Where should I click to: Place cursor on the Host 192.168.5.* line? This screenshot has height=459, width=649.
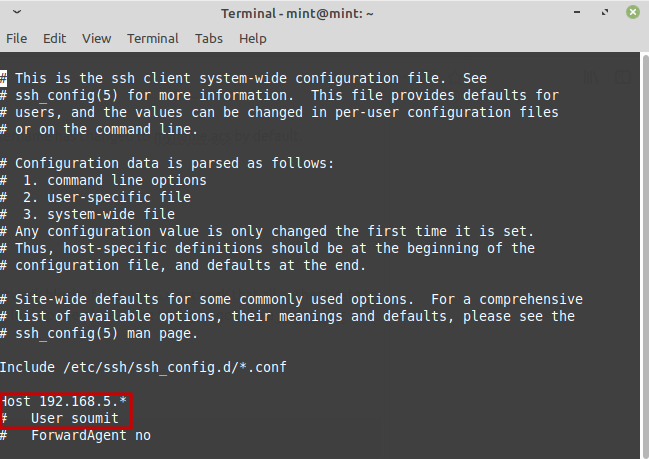(65, 401)
